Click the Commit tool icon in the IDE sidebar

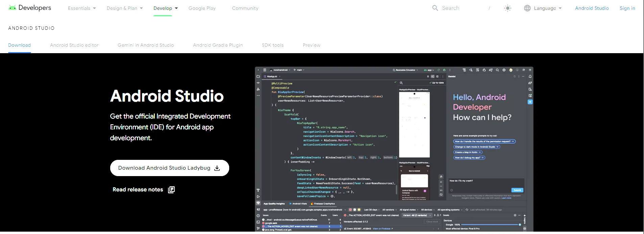click(258, 83)
